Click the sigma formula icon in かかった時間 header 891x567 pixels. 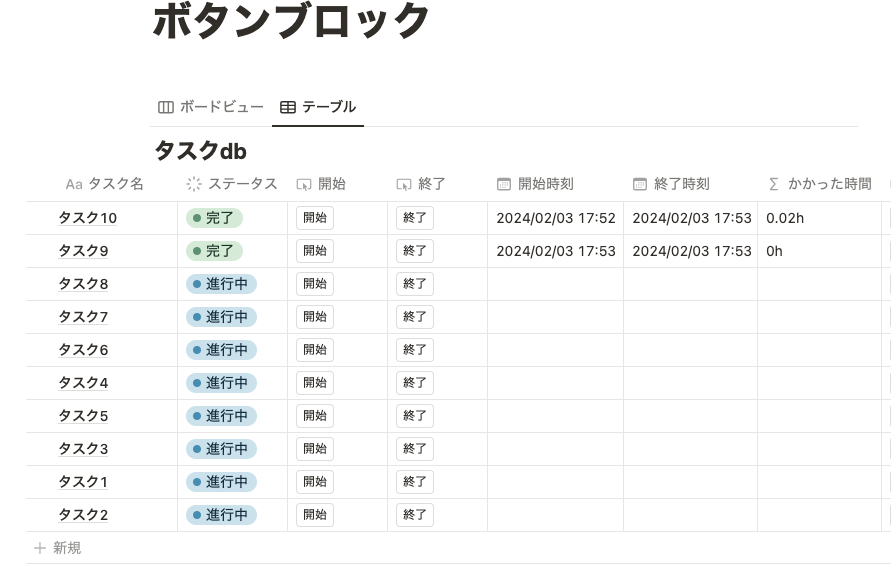pos(773,184)
